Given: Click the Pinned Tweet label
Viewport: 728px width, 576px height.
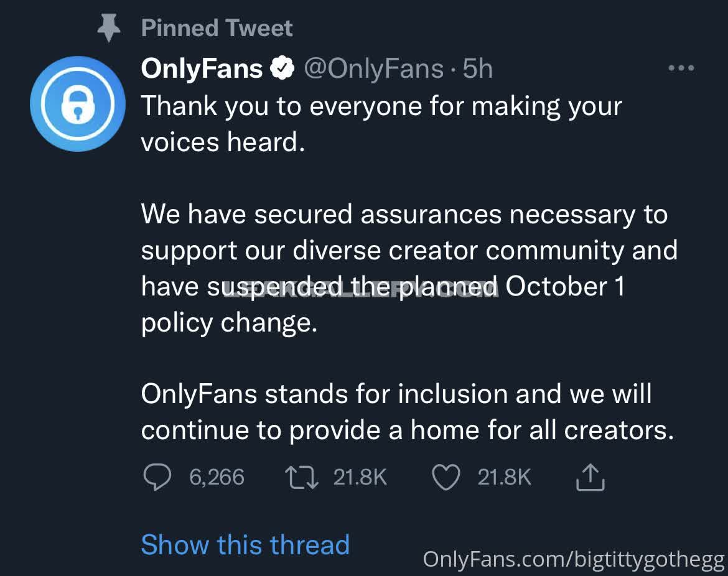Looking at the screenshot, I should coord(217,28).
